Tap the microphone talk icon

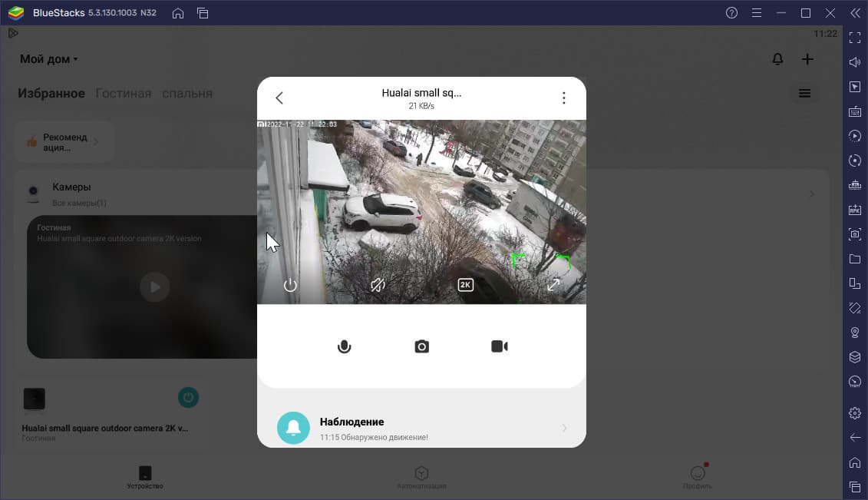tap(344, 346)
